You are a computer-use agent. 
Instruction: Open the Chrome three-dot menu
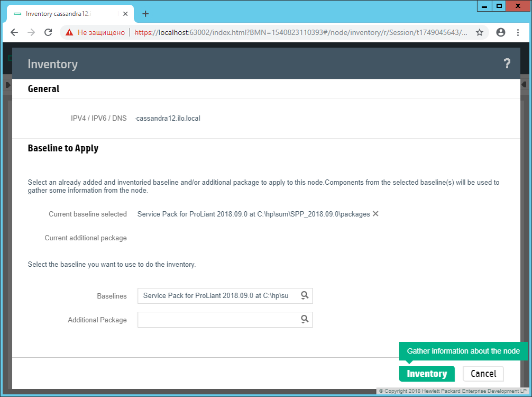coord(519,32)
